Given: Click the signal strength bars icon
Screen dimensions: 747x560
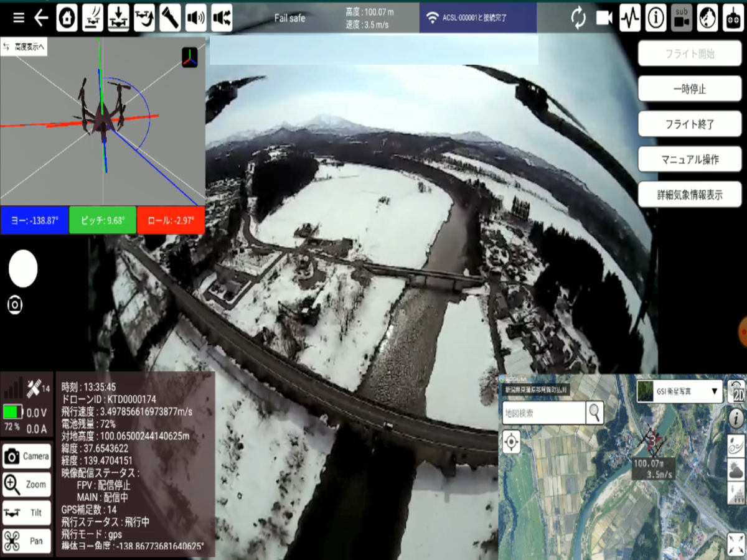Looking at the screenshot, I should pos(14,388).
